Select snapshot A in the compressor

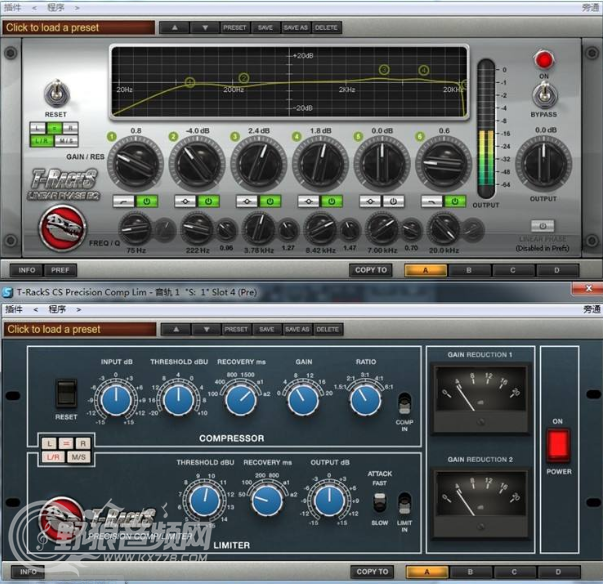(x=427, y=572)
